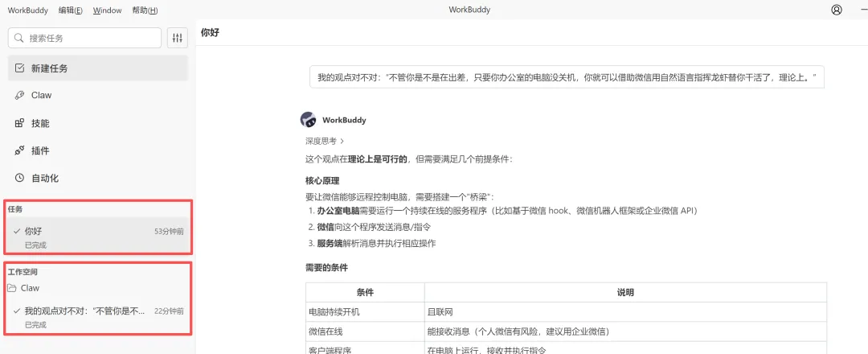The height and width of the screenshot is (354, 868).
Task: Click checkmark icon of 我的观点对不对 task
Action: pyautogui.click(x=17, y=311)
